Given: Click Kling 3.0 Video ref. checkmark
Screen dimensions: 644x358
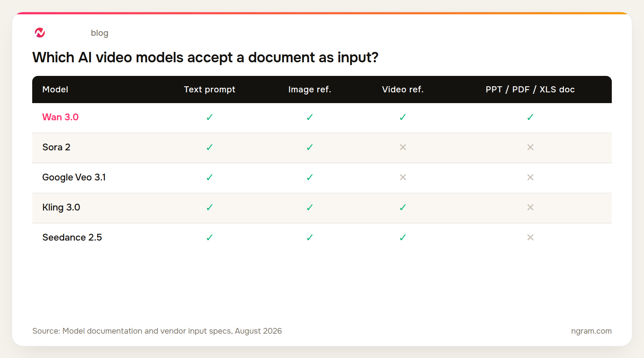Looking at the screenshot, I should [403, 207].
